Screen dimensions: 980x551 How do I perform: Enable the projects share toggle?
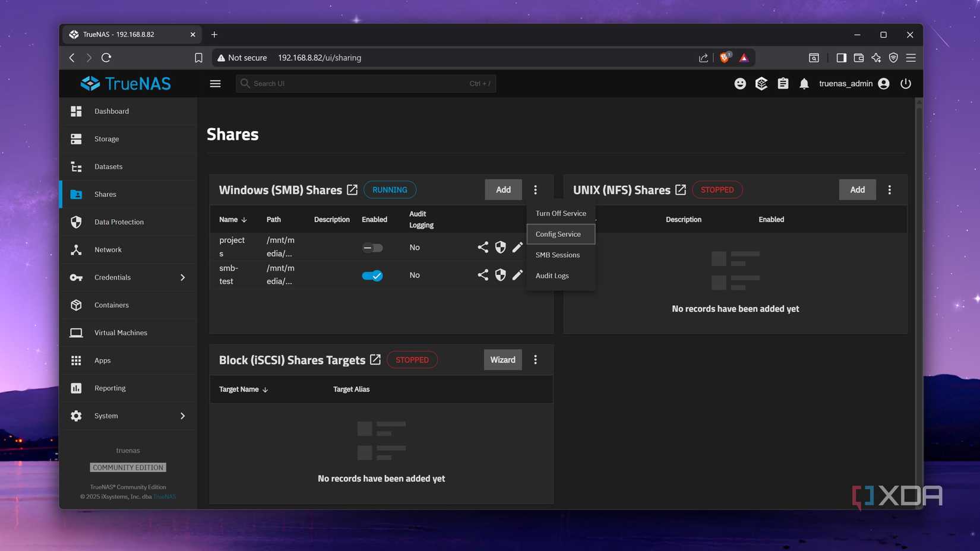click(x=372, y=248)
